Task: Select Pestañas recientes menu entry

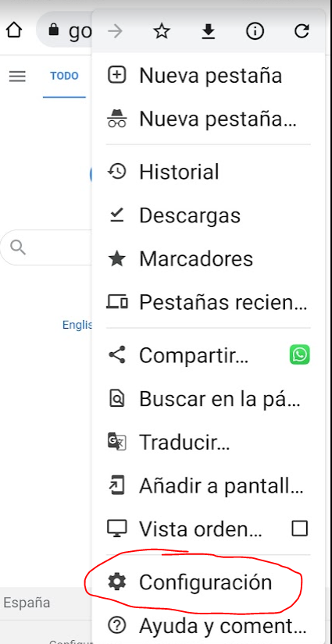Action: tap(209, 303)
